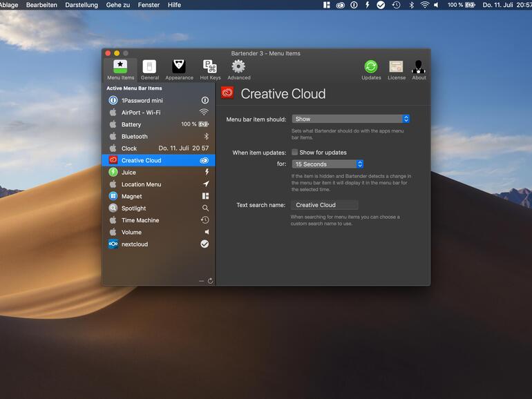Image resolution: width=532 pixels, height=399 pixels.
Task: Open the About bartender icon
Action: 419,69
